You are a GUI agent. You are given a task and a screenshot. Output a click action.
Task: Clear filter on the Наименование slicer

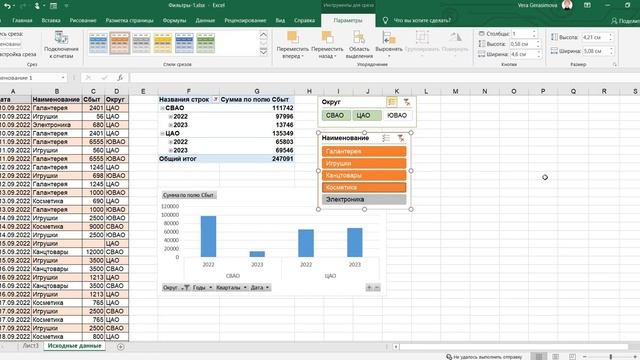401,138
